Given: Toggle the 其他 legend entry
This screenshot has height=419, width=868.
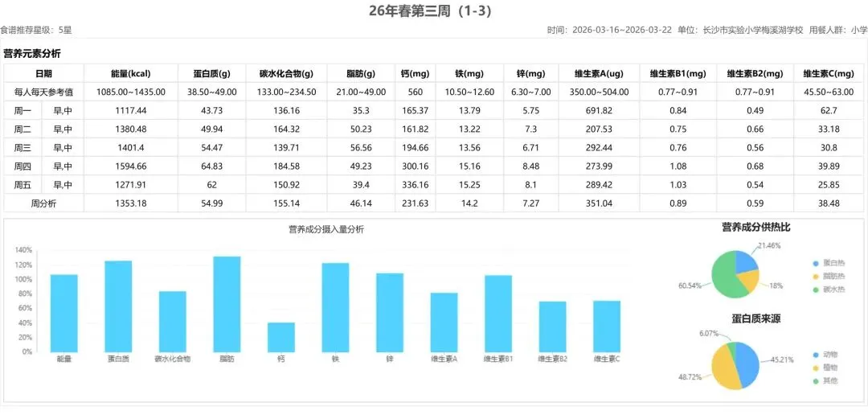Looking at the screenshot, I should (825, 380).
